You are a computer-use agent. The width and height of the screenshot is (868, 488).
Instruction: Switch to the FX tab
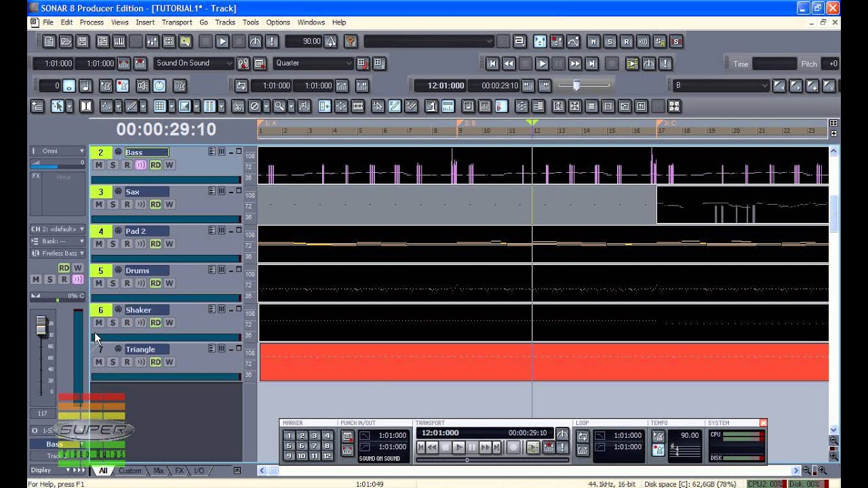coord(179,470)
